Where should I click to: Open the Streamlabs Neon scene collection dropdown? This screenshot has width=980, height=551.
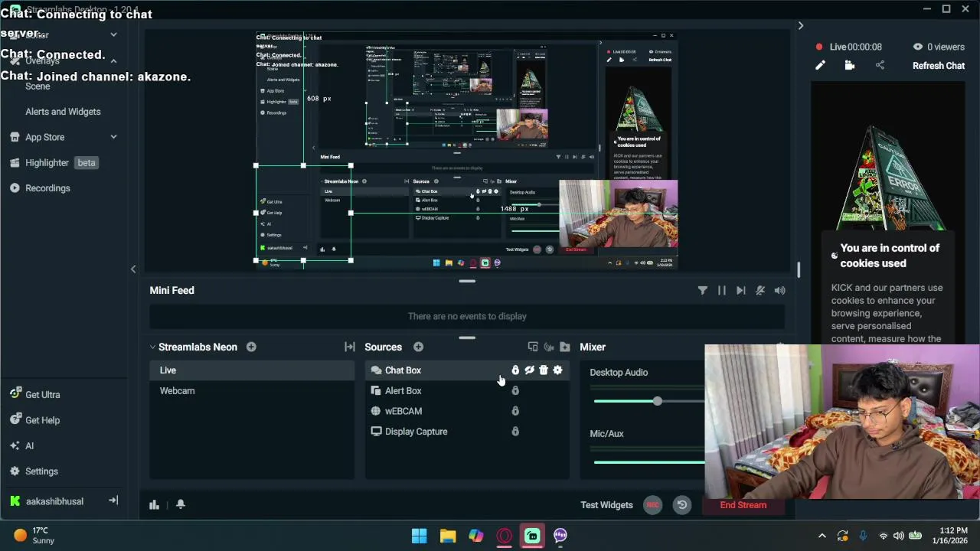193,347
